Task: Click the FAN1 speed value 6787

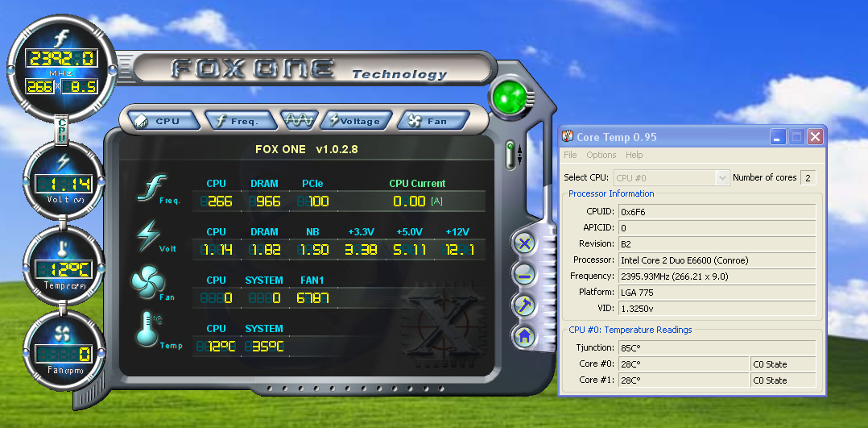Action: [x=312, y=298]
